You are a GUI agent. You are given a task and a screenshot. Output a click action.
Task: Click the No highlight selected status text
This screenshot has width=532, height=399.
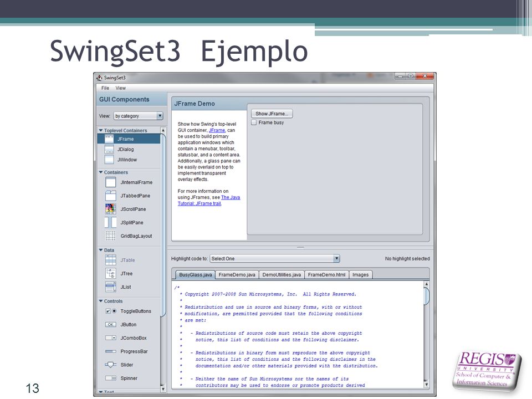(x=407, y=259)
